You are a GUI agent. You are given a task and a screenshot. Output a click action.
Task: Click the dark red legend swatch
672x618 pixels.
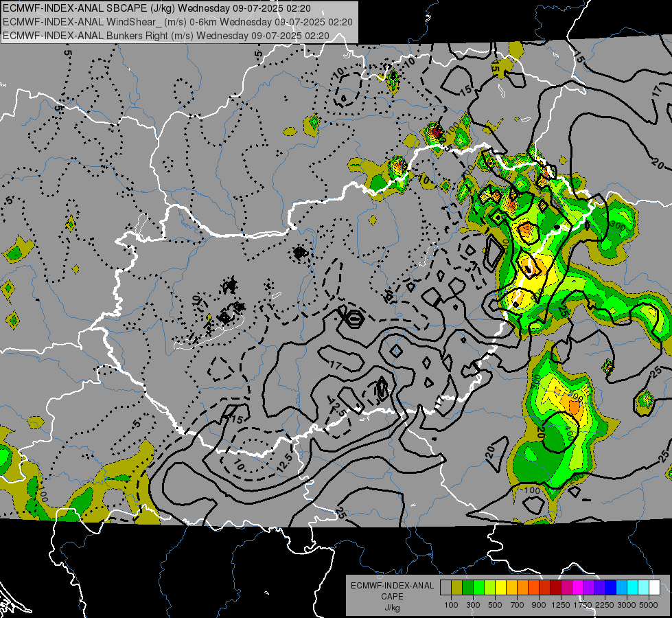click(556, 588)
